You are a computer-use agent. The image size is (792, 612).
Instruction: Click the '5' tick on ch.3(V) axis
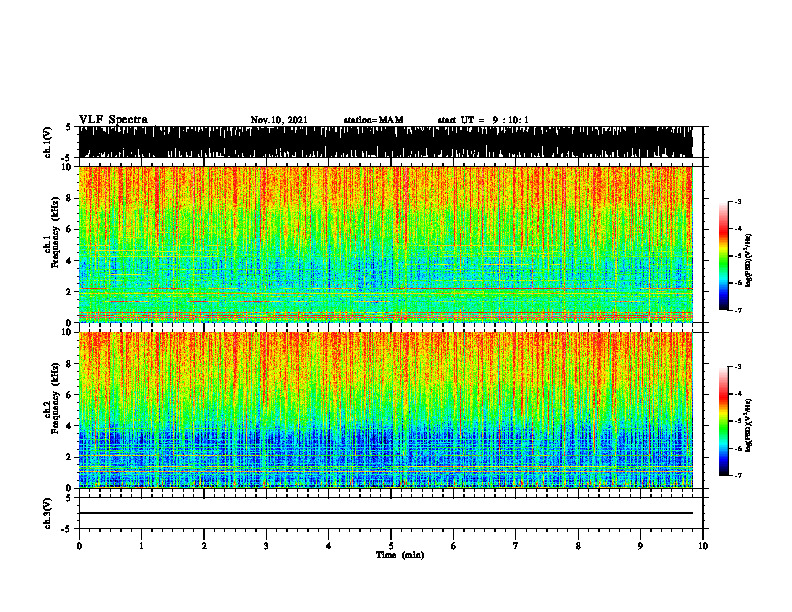tap(69, 499)
